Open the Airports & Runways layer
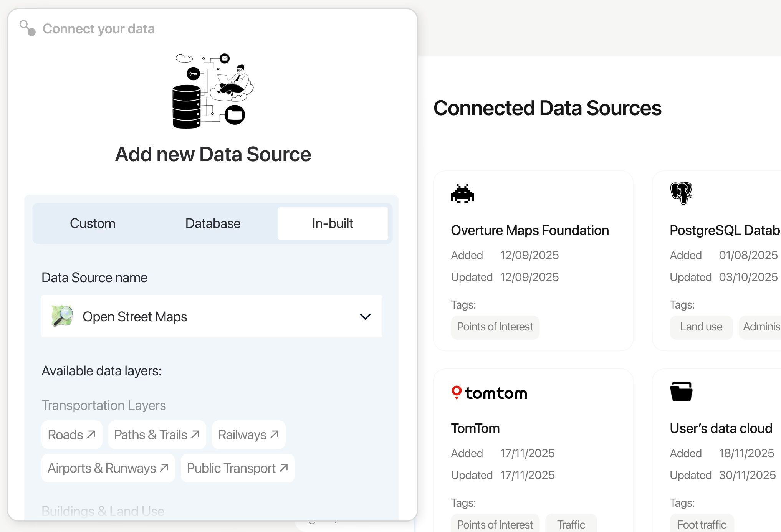 point(108,468)
